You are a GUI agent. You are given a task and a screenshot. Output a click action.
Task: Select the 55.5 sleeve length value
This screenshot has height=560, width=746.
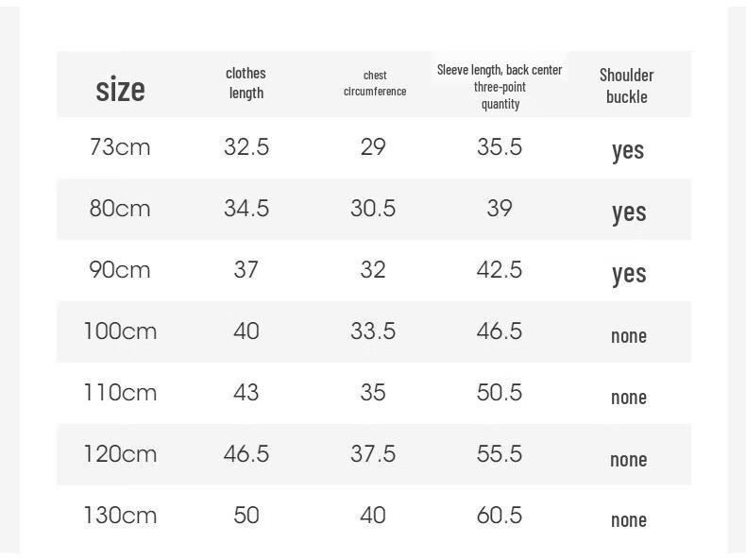pyautogui.click(x=500, y=454)
